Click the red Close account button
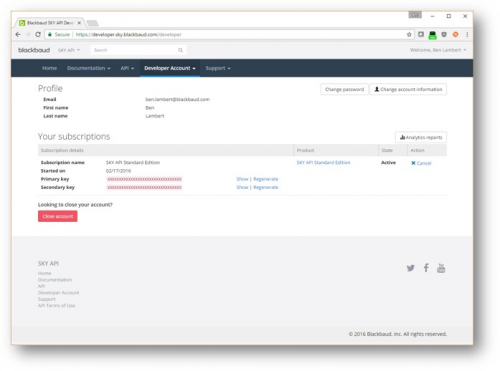Image resolution: width=500 pixels, height=371 pixels. (58, 216)
